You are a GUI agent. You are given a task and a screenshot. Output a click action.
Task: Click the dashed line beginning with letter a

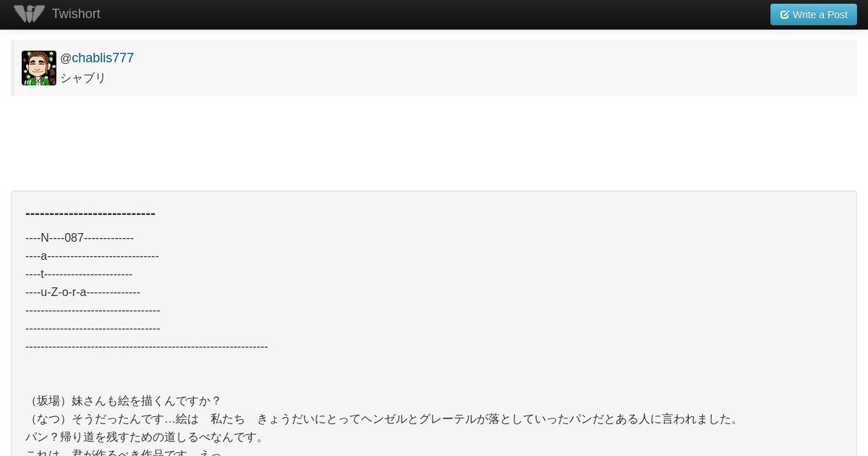coord(92,256)
